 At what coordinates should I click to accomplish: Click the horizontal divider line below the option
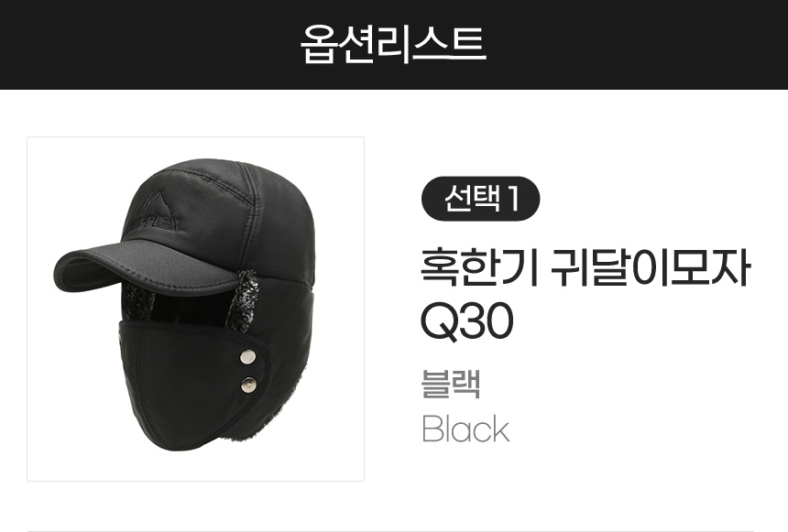click(390, 530)
